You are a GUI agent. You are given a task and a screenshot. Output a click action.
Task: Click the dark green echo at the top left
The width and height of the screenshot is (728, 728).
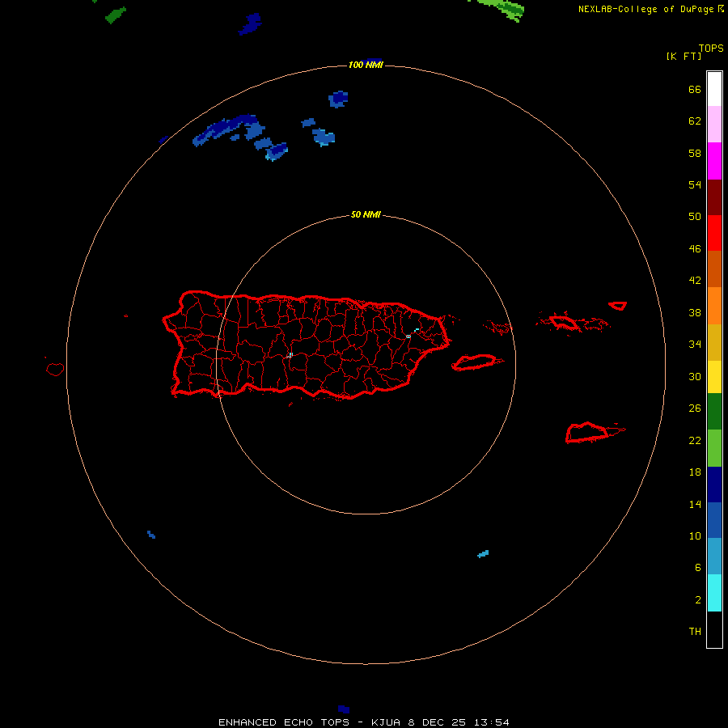116,15
